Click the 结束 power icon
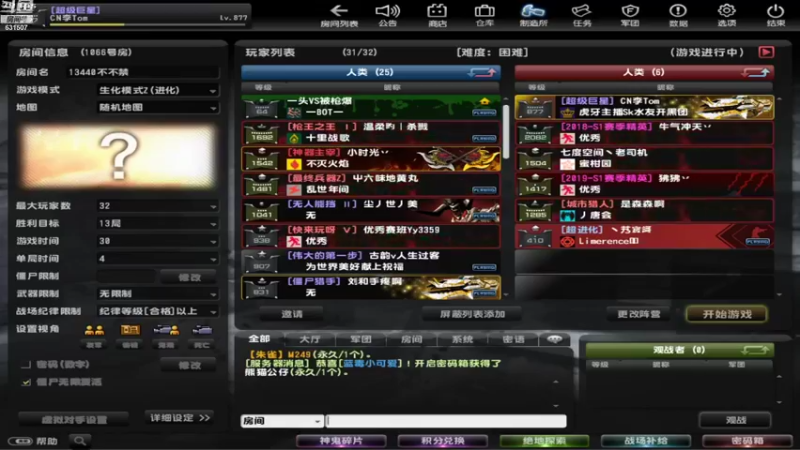The height and width of the screenshot is (450, 800). pos(776,11)
